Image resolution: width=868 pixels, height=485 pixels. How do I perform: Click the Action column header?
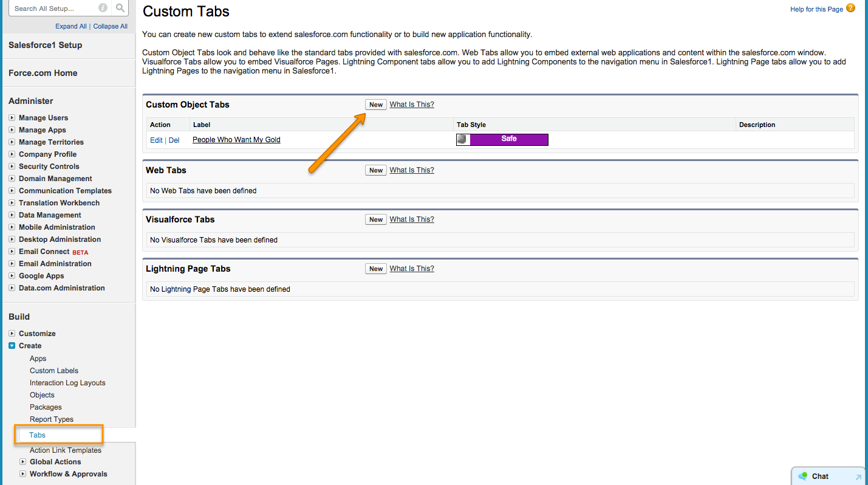[160, 125]
